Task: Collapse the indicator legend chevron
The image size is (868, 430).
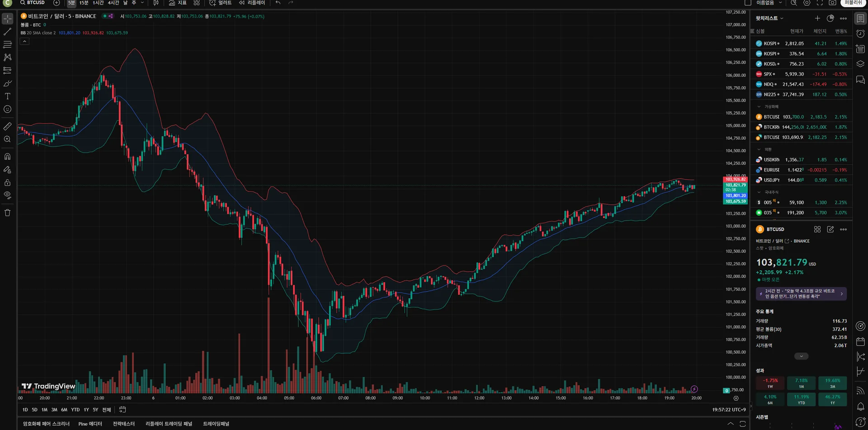Action: click(x=25, y=41)
